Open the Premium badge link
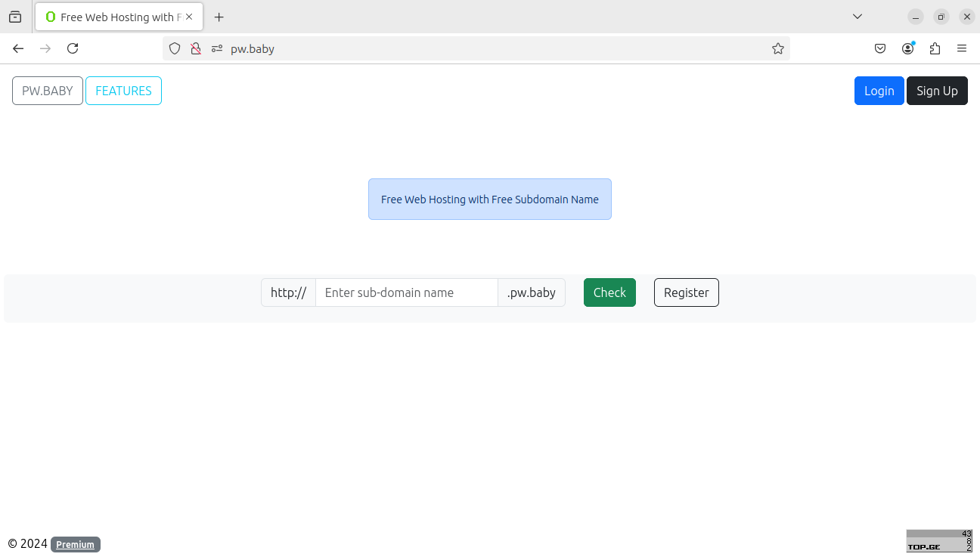 pyautogui.click(x=76, y=544)
